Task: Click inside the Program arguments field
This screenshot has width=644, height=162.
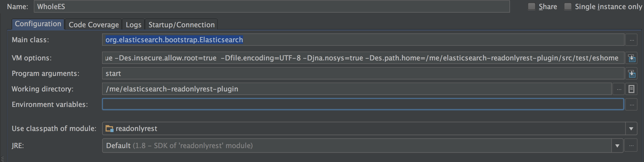Action: click(213, 73)
